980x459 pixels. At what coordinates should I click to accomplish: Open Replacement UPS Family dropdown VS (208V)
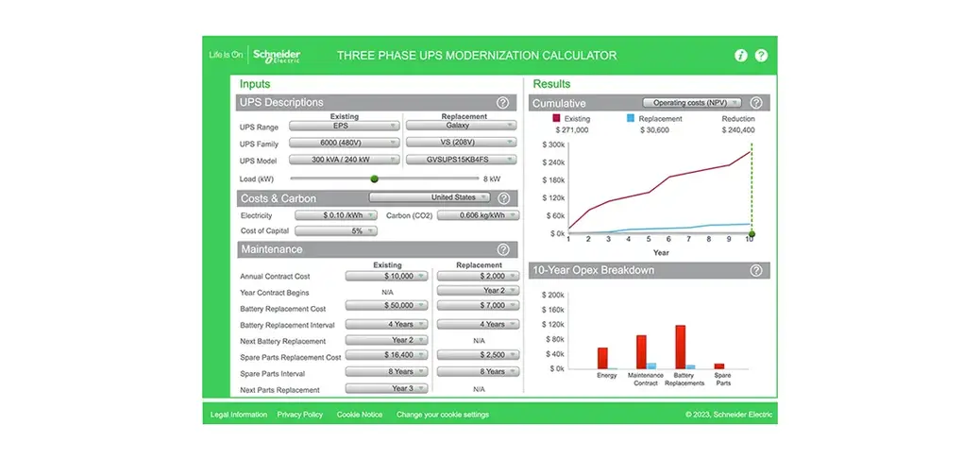462,143
